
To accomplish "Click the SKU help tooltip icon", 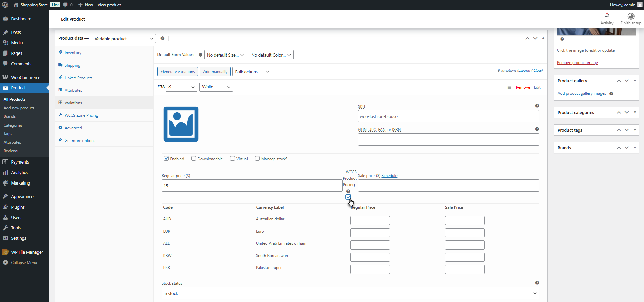I will 537,106.
